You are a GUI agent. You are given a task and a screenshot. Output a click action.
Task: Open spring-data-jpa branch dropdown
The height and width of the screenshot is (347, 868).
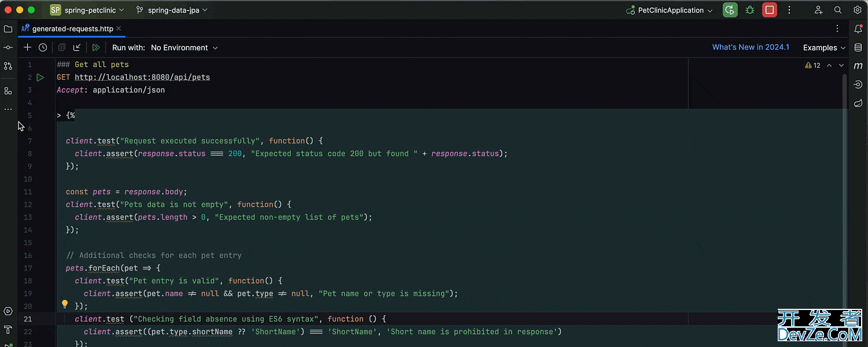[172, 10]
